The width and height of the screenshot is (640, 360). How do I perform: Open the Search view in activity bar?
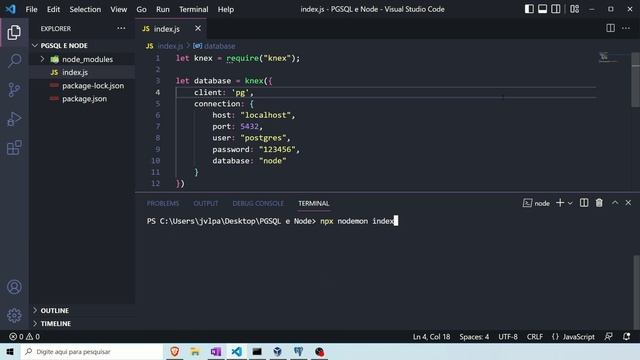[x=14, y=61]
